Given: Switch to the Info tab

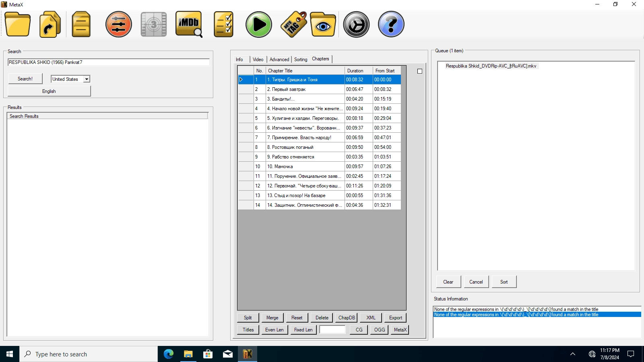Looking at the screenshot, I should click(239, 60).
